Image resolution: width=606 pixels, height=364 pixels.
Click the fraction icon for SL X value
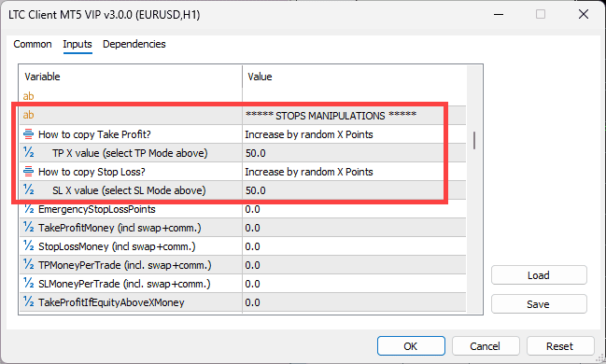pyautogui.click(x=29, y=189)
